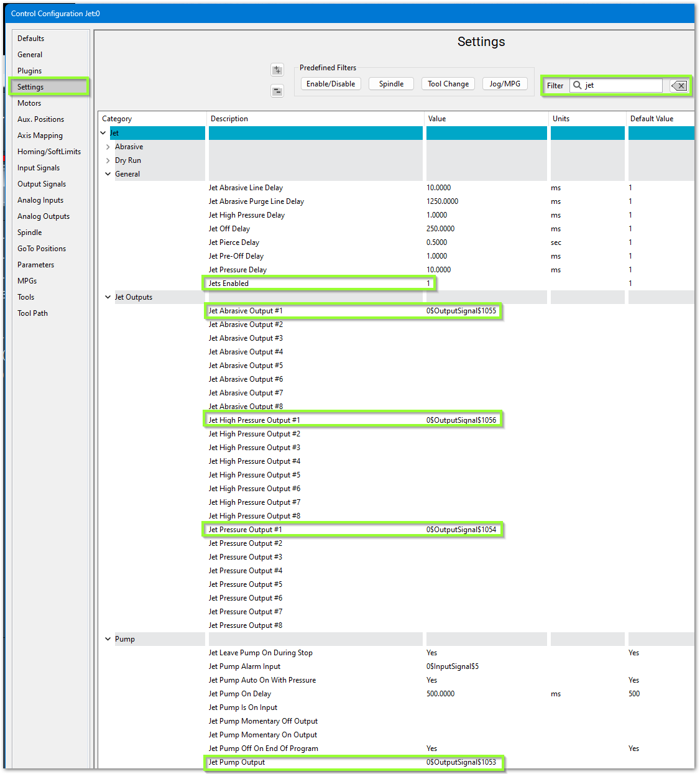Image resolution: width=700 pixels, height=774 pixels.
Task: Collapse the top-level Jet tree node
Action: tap(103, 133)
